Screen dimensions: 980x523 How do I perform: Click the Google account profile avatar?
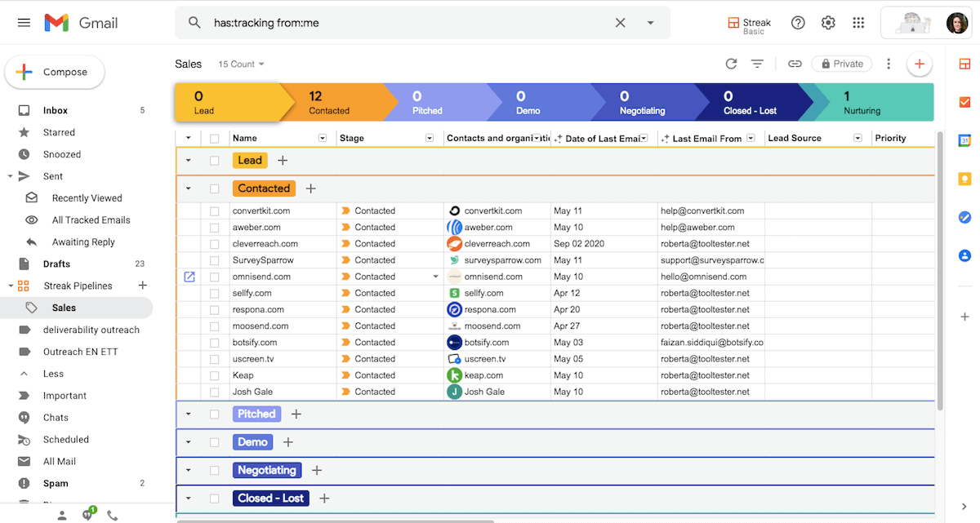point(957,23)
